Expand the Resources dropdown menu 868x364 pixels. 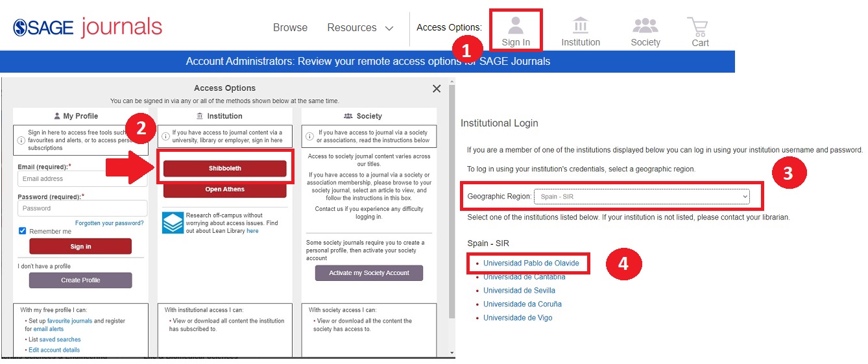(360, 28)
